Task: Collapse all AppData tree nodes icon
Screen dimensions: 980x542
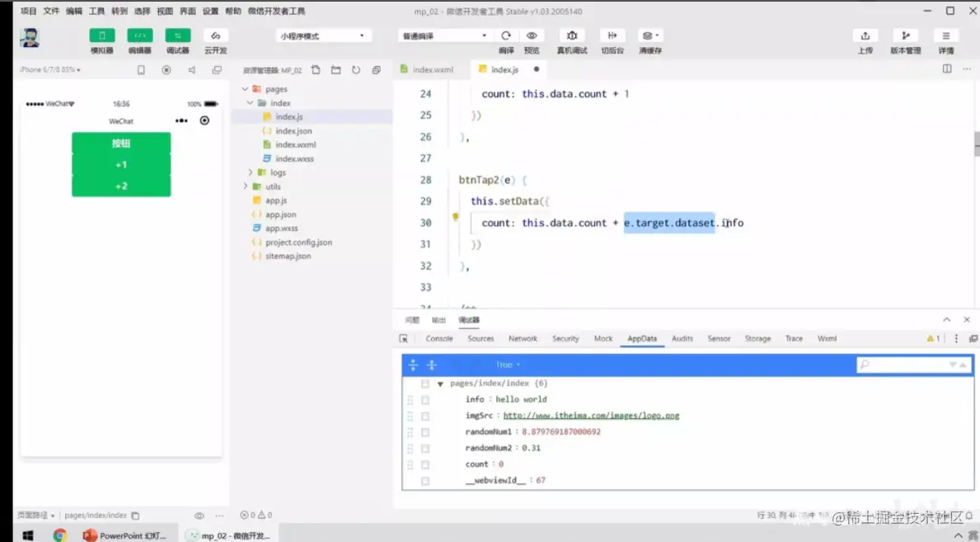Action: (x=431, y=365)
